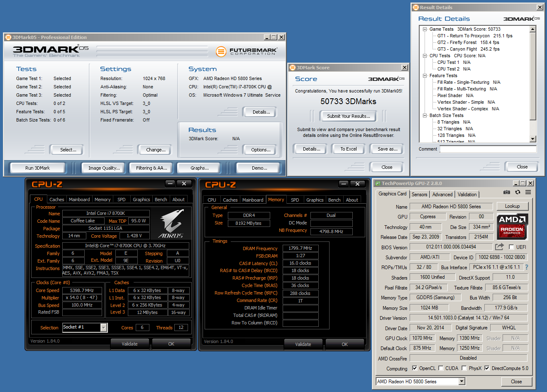This screenshot has width=547, height=392.
Task: Click the TechPowerUp GPU-Z title bar icon
Action: click(378, 183)
